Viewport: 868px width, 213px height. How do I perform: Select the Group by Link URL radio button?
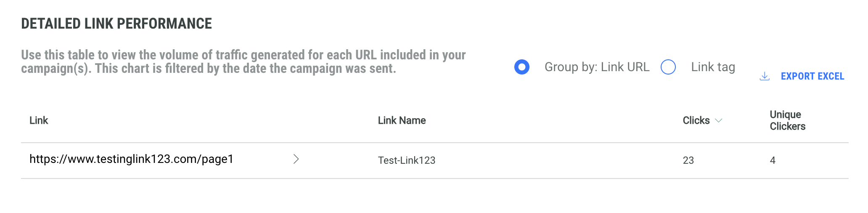[522, 67]
